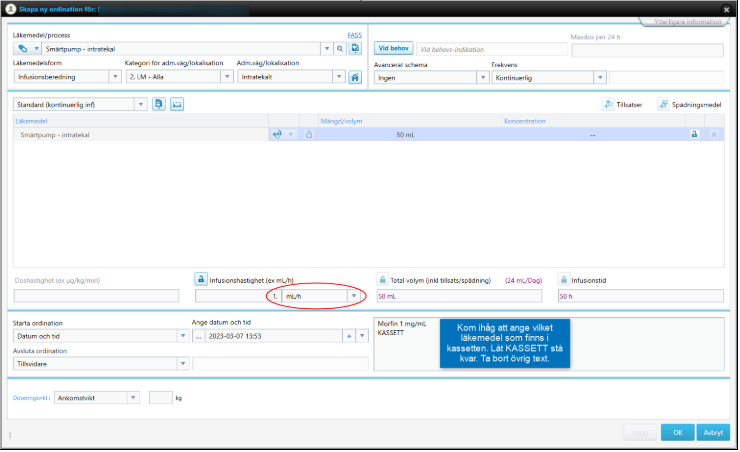The width and height of the screenshot is (740, 452).
Task: Open the Frekvens Kontinuerlig dropdown
Action: pyautogui.click(x=600, y=77)
